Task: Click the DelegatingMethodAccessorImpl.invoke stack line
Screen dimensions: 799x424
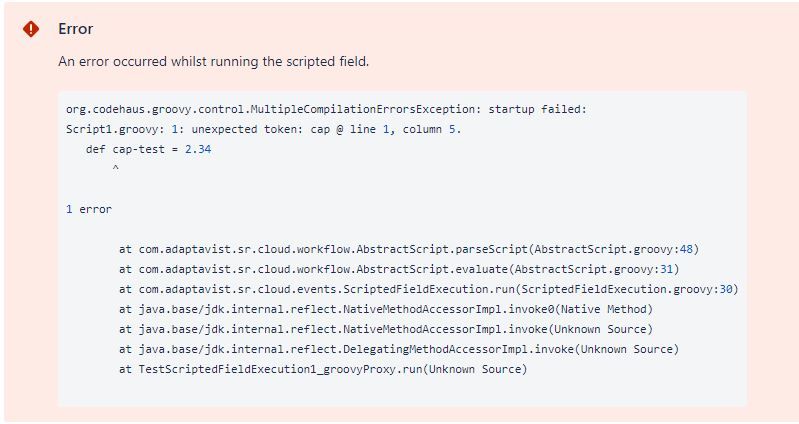Action: pyautogui.click(x=399, y=349)
